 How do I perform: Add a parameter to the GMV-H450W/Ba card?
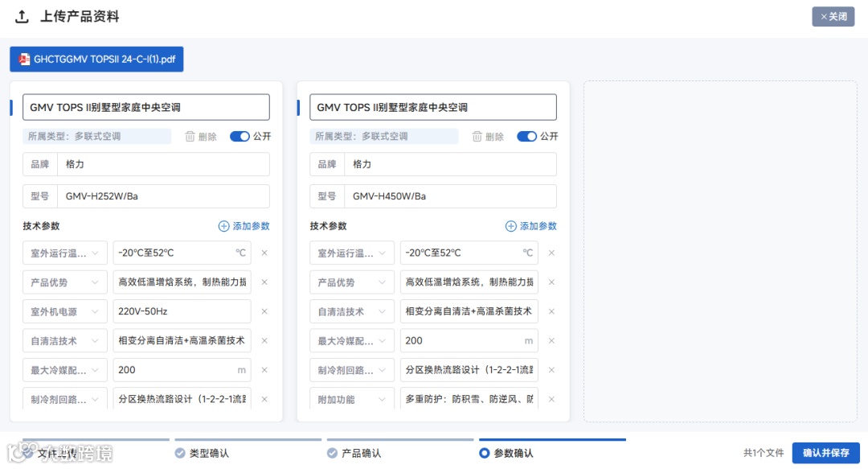531,226
